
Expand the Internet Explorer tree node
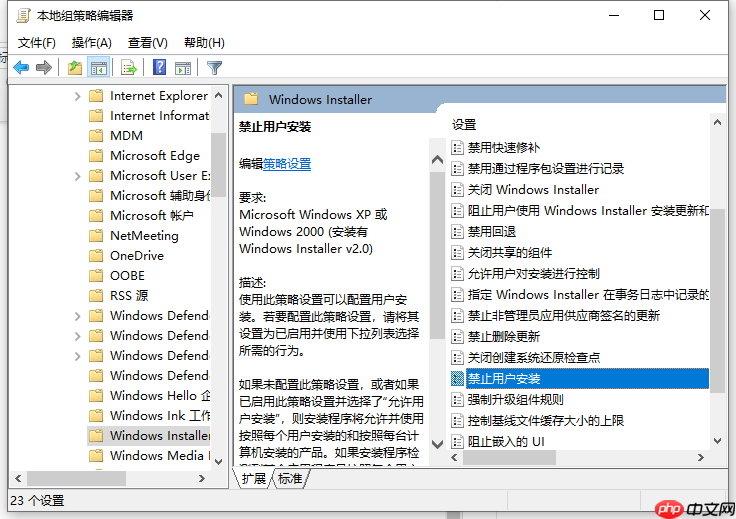pos(78,96)
